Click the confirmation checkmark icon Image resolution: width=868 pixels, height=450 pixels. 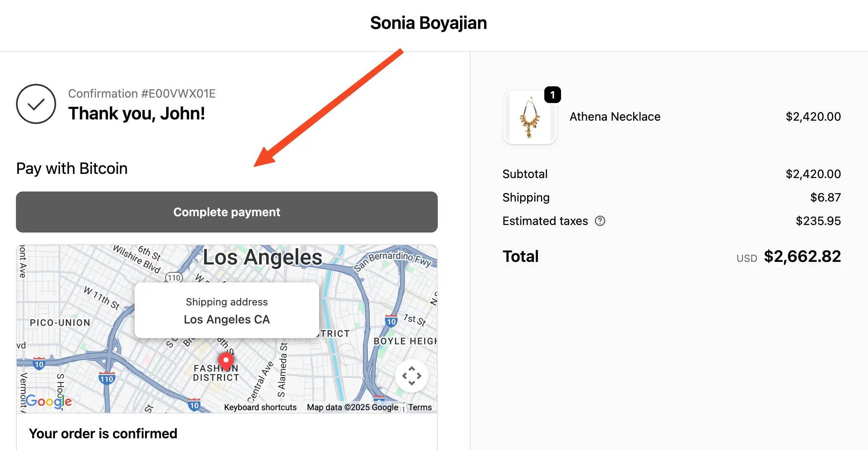coord(36,103)
